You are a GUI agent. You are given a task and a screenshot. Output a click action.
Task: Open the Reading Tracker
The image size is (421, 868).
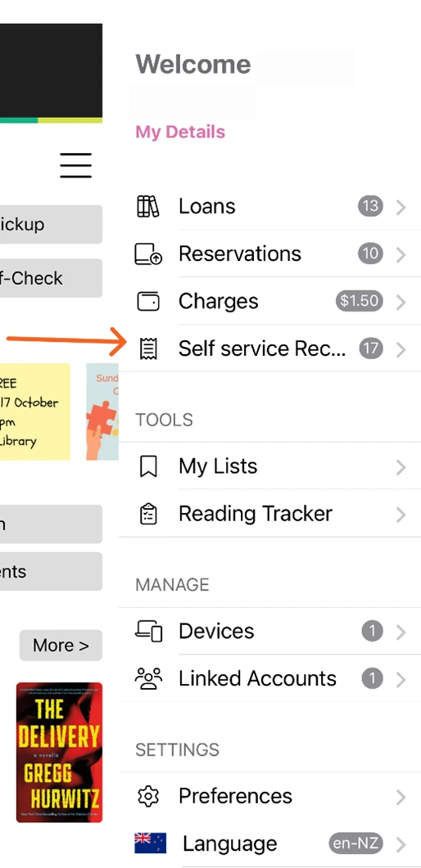269,514
